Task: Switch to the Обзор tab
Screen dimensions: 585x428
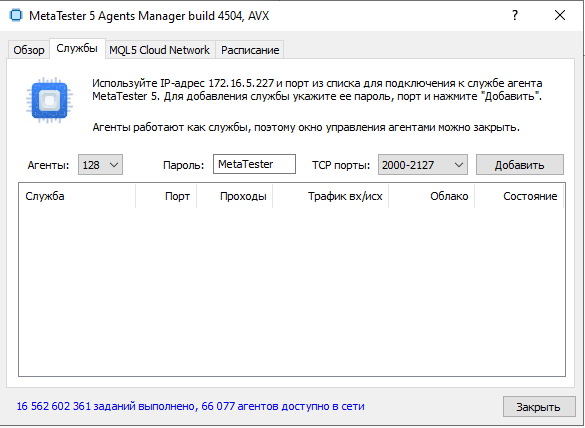Action: point(29,50)
